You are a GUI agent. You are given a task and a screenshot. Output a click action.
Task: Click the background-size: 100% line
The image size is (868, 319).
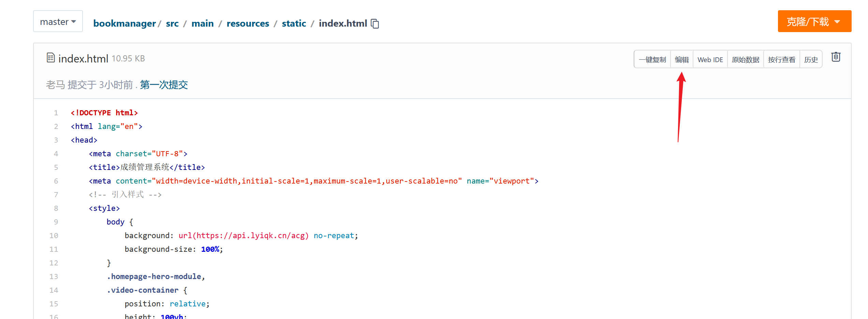174,249
